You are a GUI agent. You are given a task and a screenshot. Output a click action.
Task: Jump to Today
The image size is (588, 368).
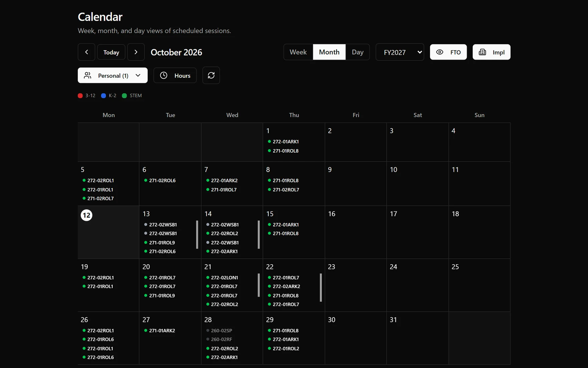pyautogui.click(x=111, y=52)
